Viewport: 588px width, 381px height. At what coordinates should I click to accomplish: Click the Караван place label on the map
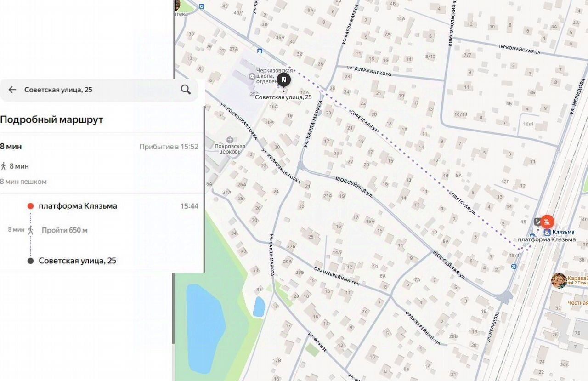click(x=577, y=278)
